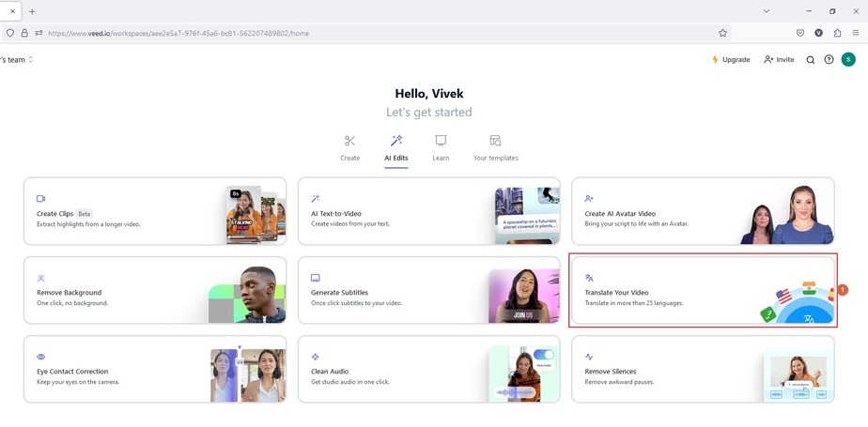This screenshot has width=868, height=427.
Task: Open the Clean Audio card
Action: pyautogui.click(x=429, y=369)
